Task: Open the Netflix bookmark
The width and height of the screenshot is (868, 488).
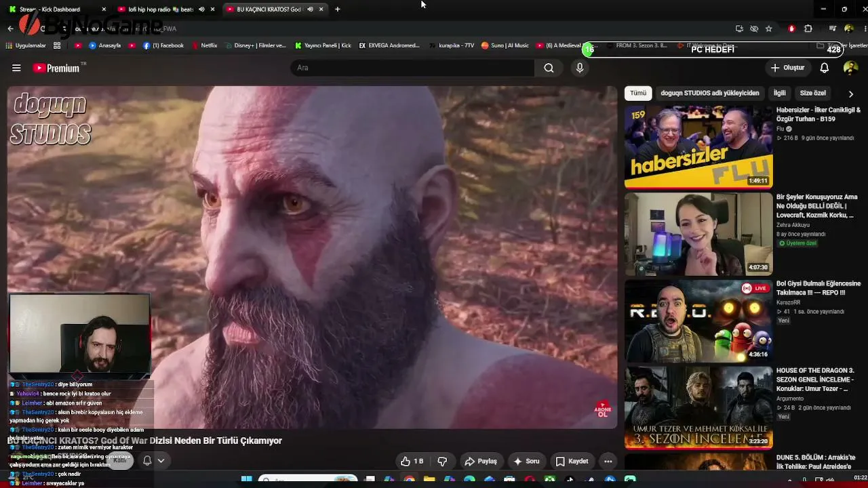Action: (205, 45)
